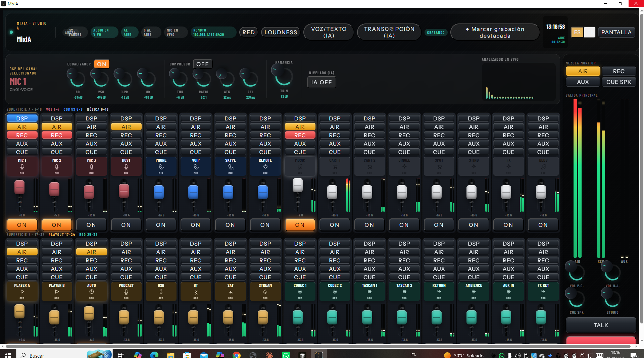Click the CART 1 cart icon

[x=335, y=167]
